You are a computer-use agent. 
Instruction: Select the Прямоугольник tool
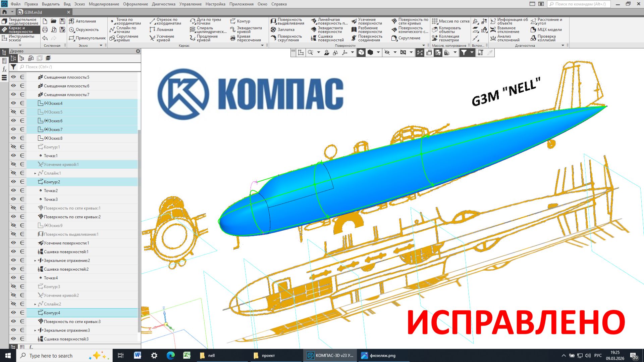coord(87,38)
